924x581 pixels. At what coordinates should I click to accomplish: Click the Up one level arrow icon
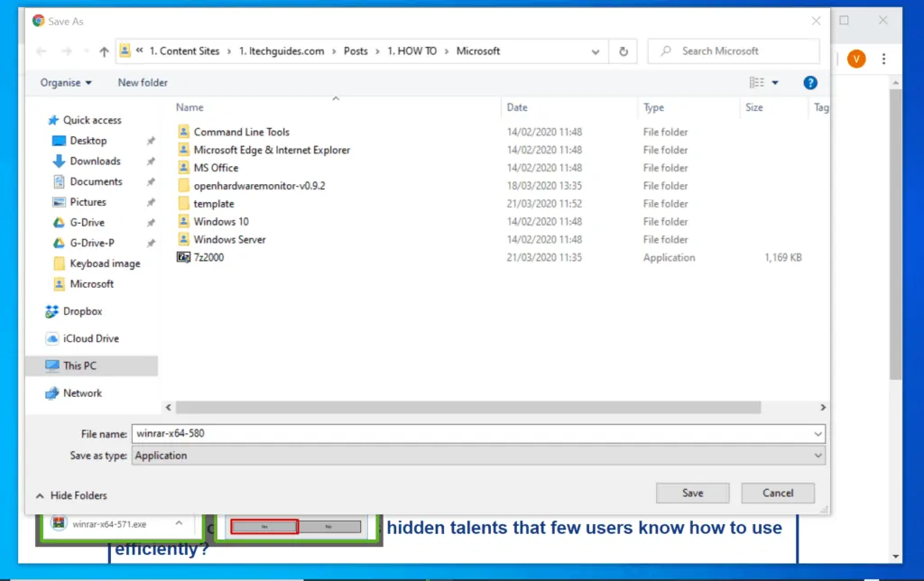point(104,51)
